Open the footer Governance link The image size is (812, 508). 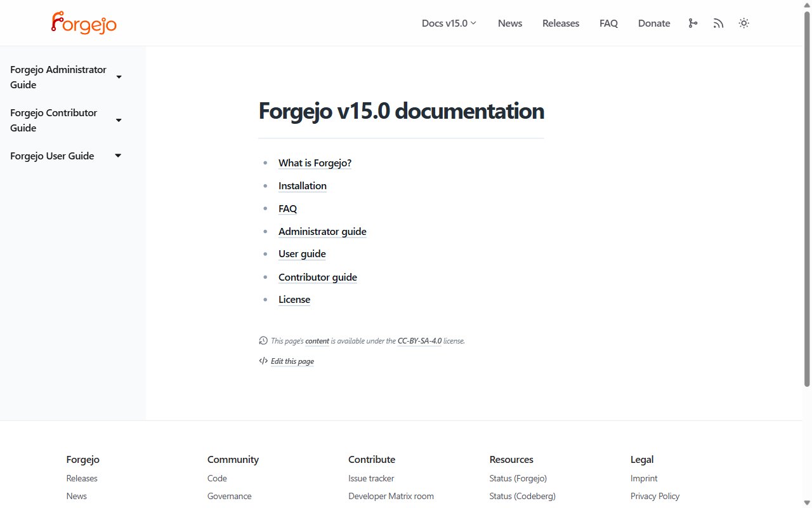pyautogui.click(x=229, y=496)
